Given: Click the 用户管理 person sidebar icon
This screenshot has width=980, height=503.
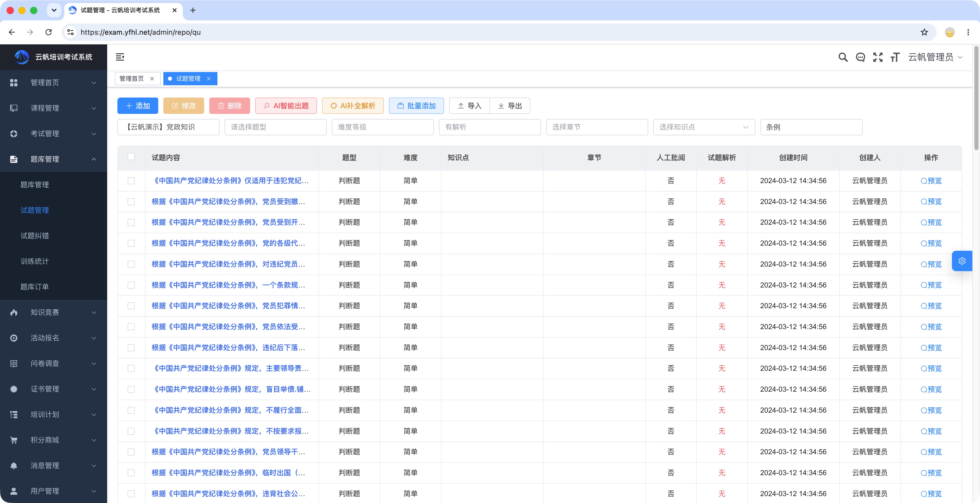Looking at the screenshot, I should pyautogui.click(x=14, y=491).
